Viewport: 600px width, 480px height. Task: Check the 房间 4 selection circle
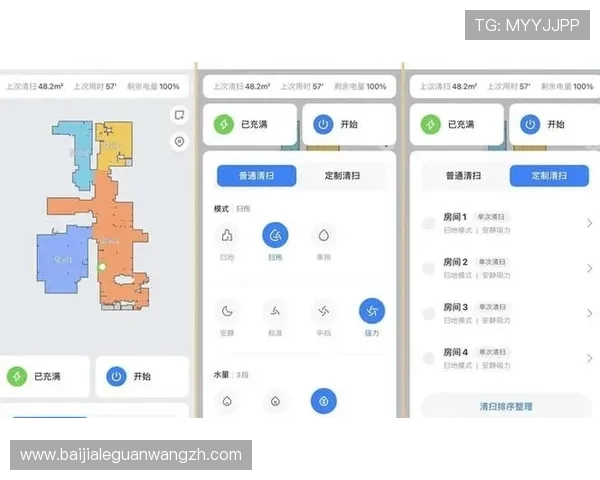[x=429, y=359]
